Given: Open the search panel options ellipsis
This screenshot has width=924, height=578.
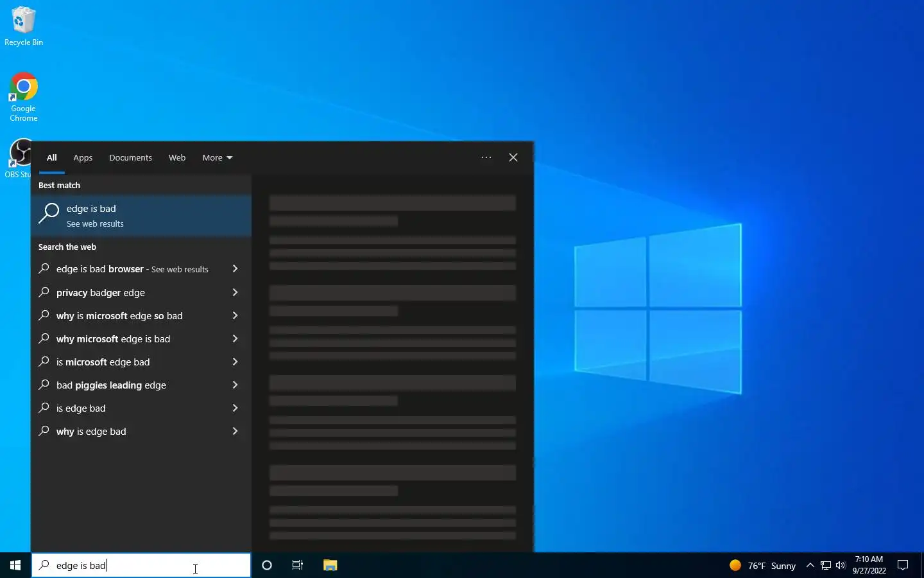Looking at the screenshot, I should click(486, 157).
